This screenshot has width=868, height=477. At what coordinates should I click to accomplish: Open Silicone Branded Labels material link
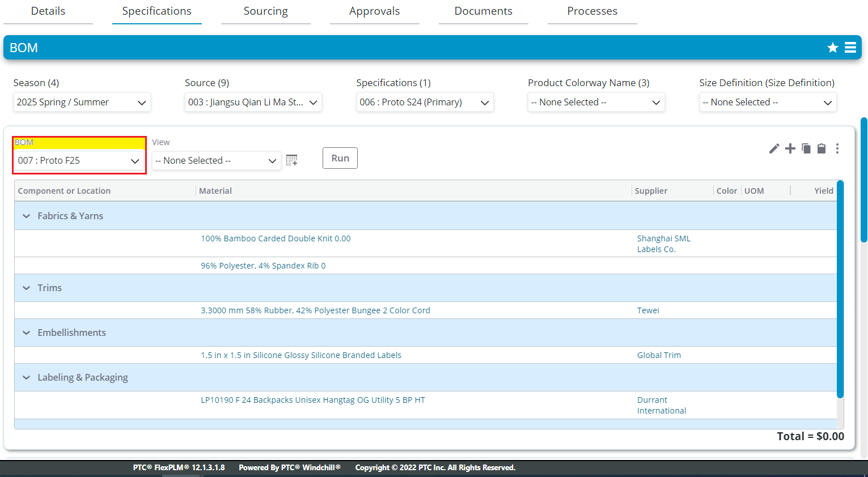click(301, 355)
